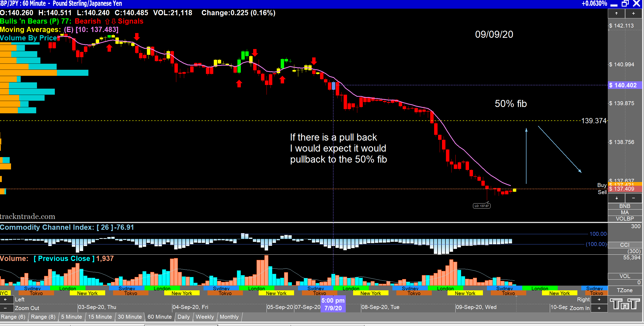The image size is (644, 326).
Task: Click the TZone panel button
Action: [625, 290]
